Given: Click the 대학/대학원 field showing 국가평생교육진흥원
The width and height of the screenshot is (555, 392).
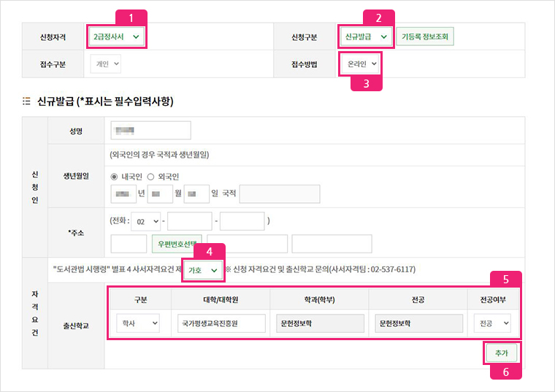Looking at the screenshot, I should click(x=221, y=323).
